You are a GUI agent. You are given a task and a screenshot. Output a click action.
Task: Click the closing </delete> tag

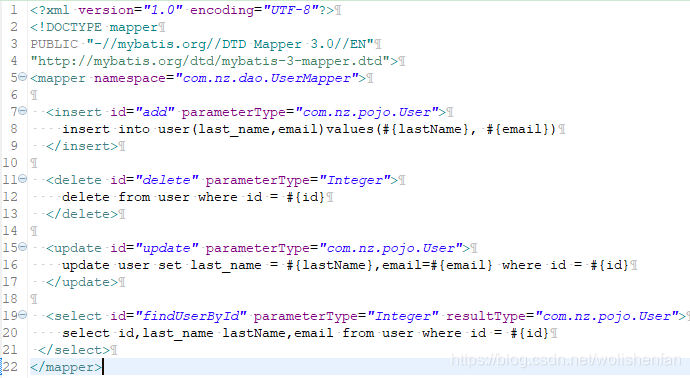pyautogui.click(x=82, y=214)
